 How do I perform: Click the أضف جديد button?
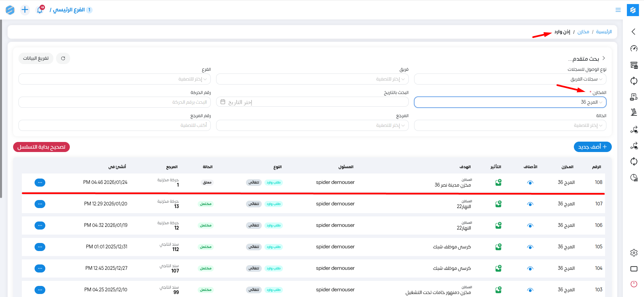click(x=592, y=147)
